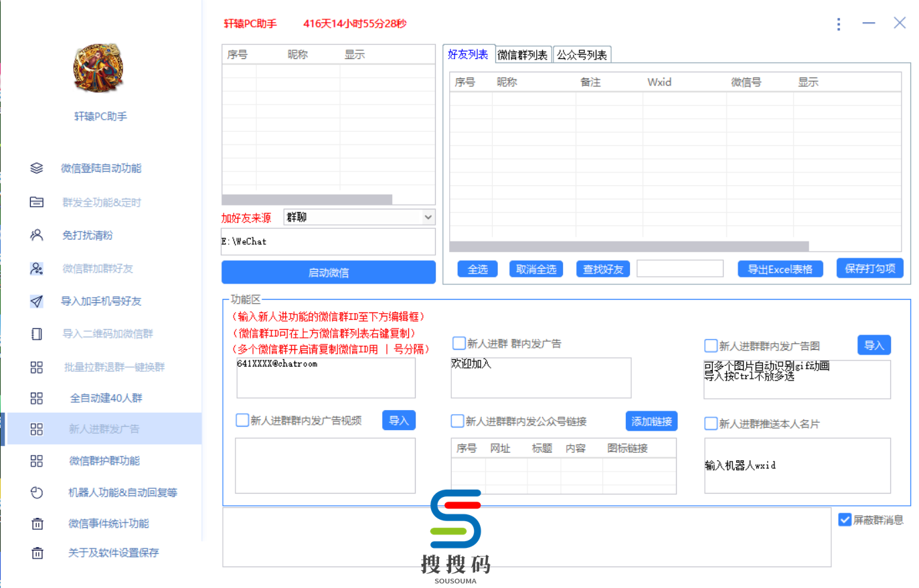The image size is (919, 588).
Task: Click the clock icon beside 机器人功能&自动回复等
Action: (x=37, y=492)
